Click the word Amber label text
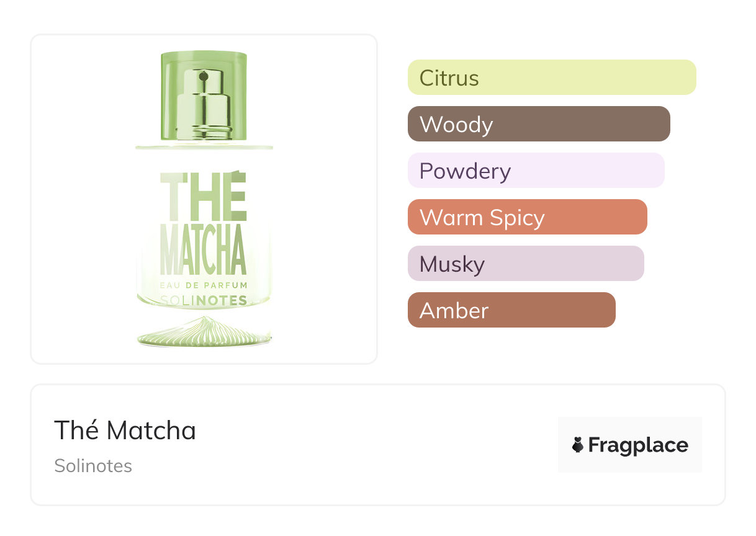 pos(454,311)
